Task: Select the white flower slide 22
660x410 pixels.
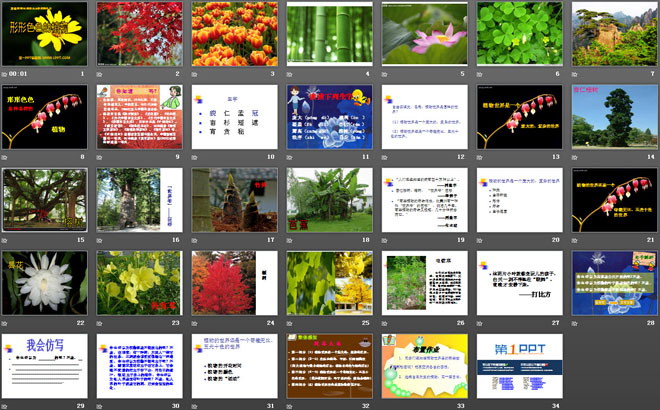Action: (45, 284)
